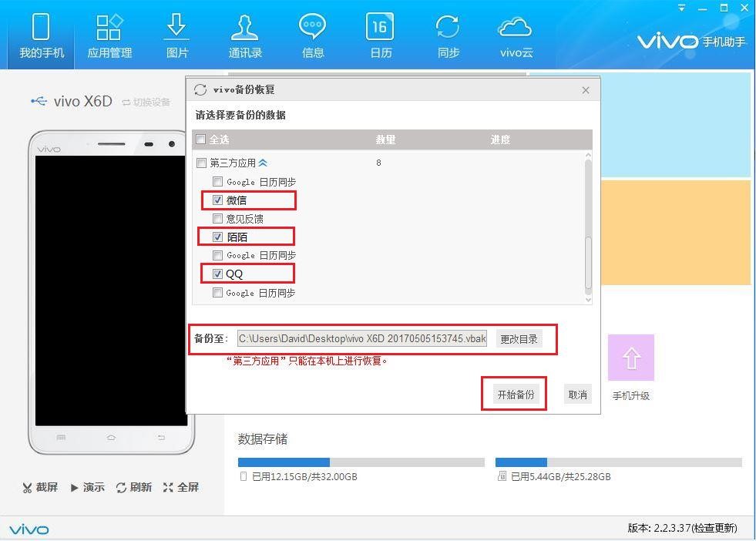Click the light blue tile behind the dialog

676,126
